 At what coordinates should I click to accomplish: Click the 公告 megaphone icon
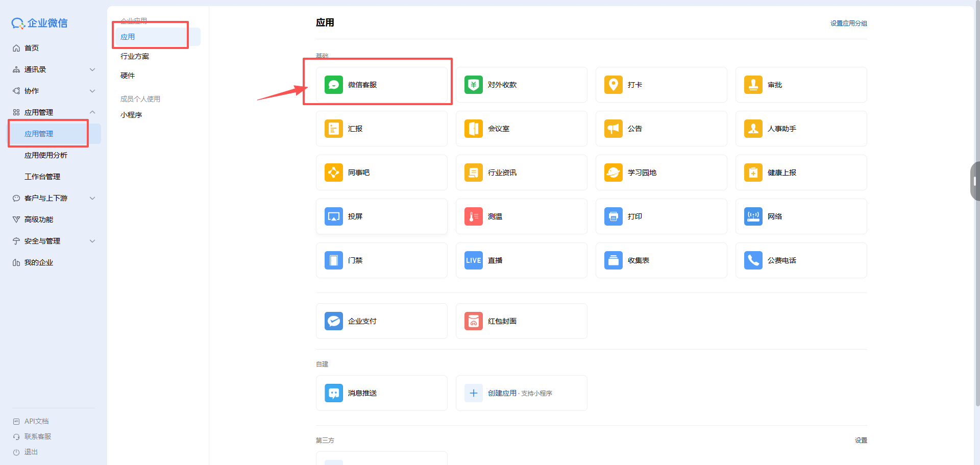click(614, 129)
